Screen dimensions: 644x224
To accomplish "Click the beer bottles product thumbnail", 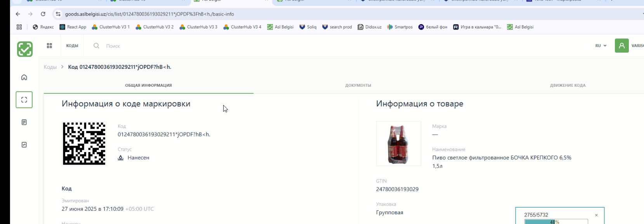I will pos(399,143).
